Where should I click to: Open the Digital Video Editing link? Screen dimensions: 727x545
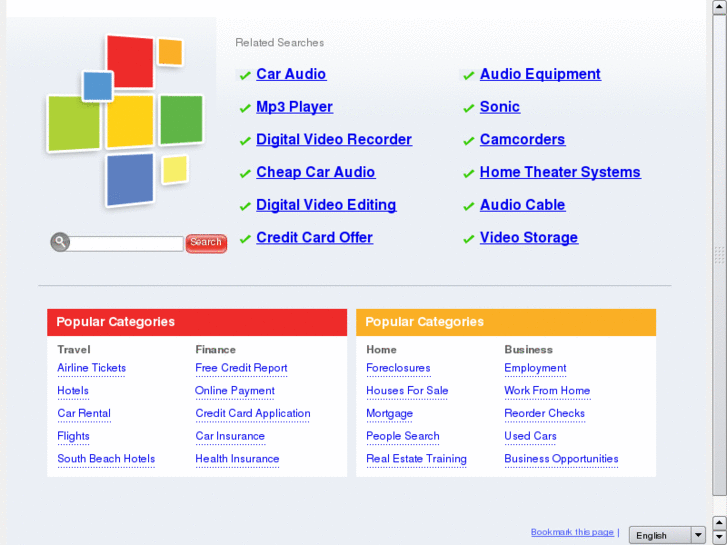(x=326, y=205)
